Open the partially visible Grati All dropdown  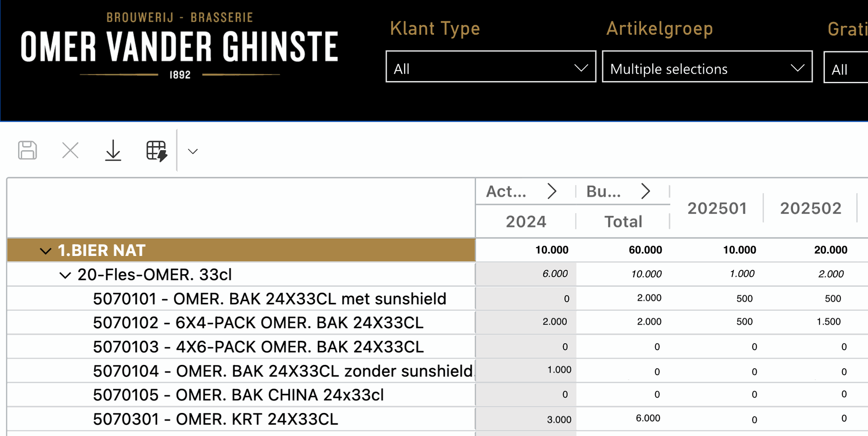846,67
